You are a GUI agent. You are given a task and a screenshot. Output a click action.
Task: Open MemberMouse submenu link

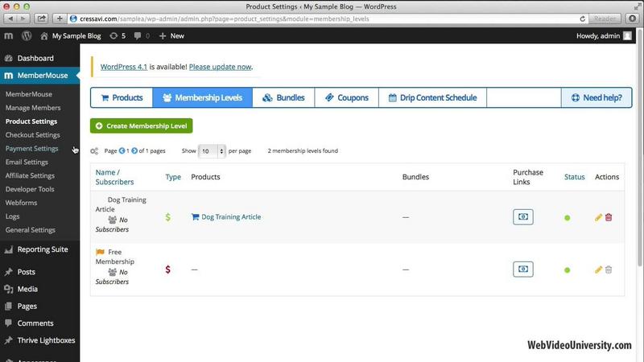click(x=29, y=94)
